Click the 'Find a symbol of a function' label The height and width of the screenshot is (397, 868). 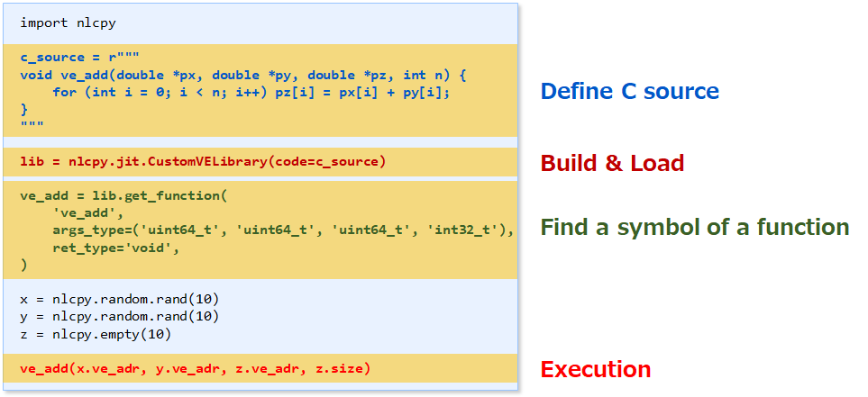point(694,228)
